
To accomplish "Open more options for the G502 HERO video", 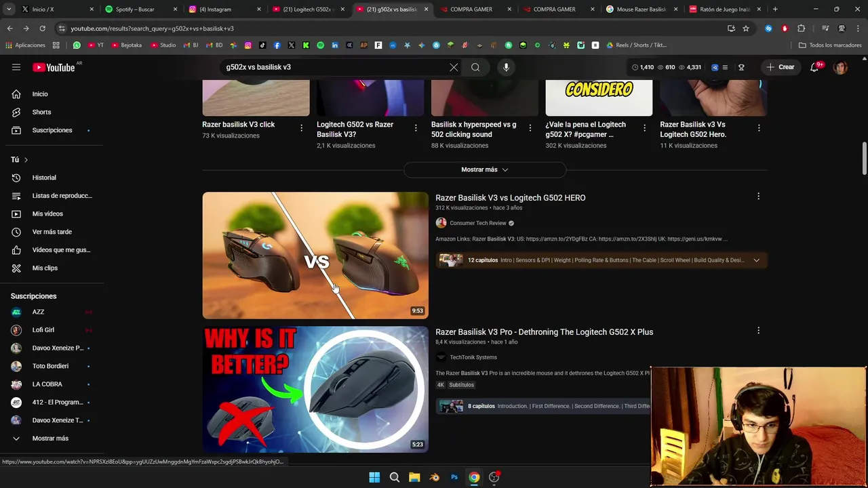I will pyautogui.click(x=758, y=197).
